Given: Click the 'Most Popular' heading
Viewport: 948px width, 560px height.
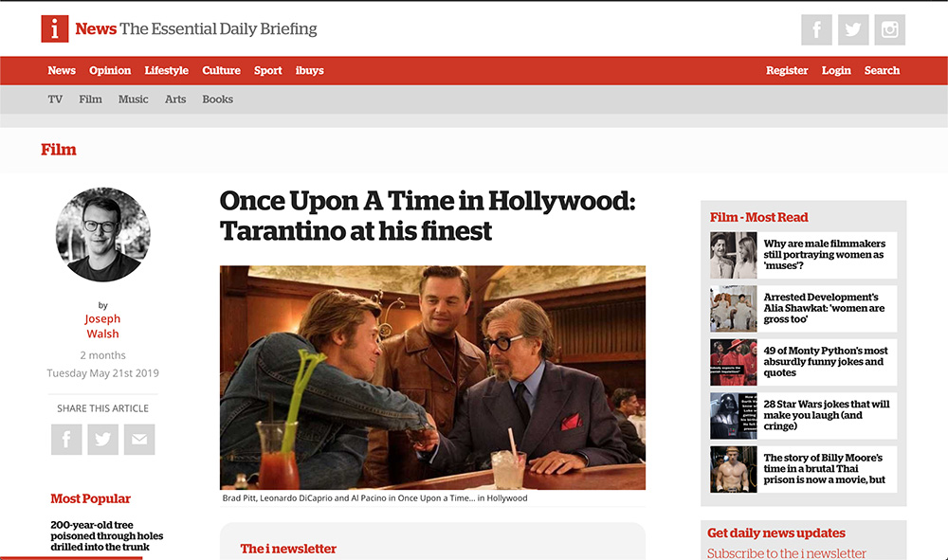Looking at the screenshot, I should (91, 498).
